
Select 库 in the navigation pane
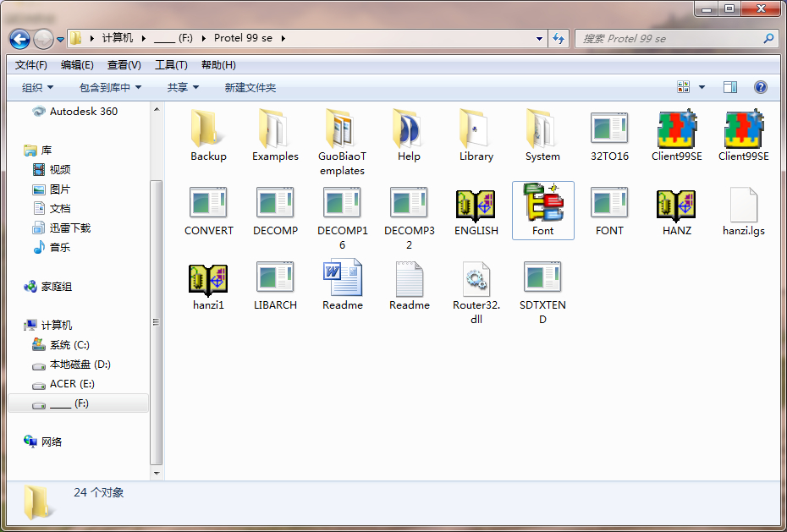click(37, 150)
